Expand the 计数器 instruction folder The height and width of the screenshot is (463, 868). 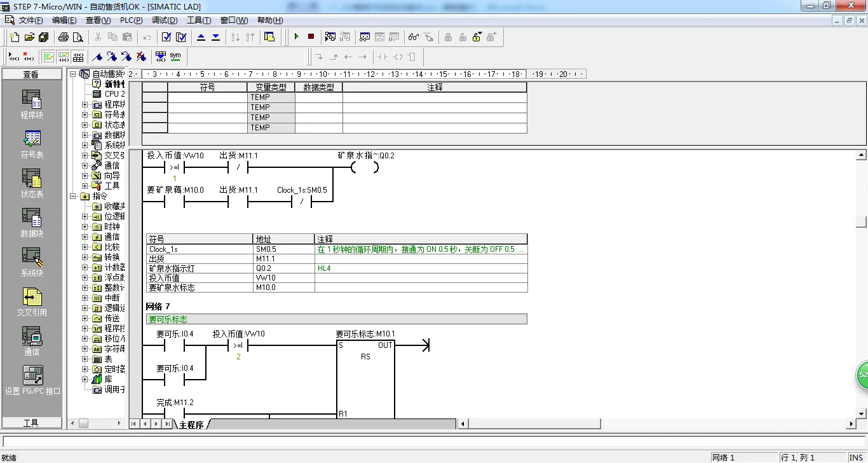85,267
